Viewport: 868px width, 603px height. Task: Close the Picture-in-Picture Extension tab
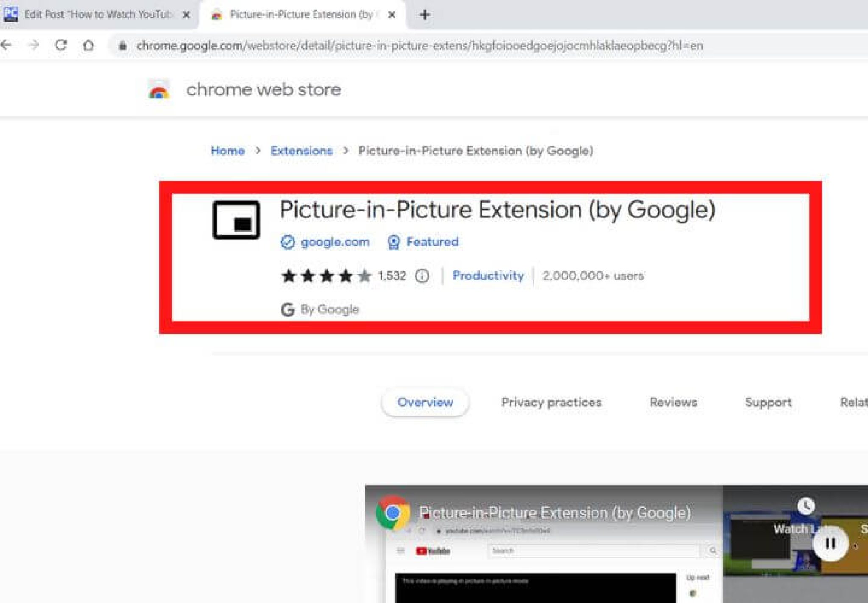coord(392,15)
